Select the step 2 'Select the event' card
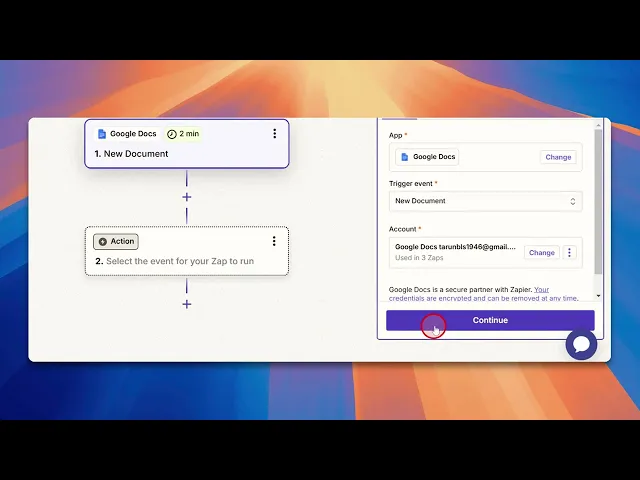 (x=187, y=251)
